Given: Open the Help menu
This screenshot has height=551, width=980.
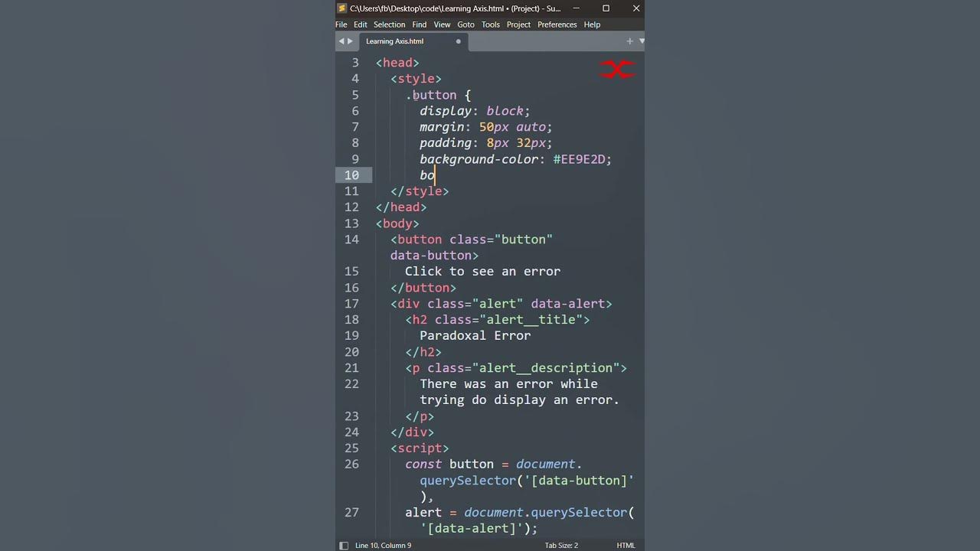Looking at the screenshot, I should tap(592, 24).
